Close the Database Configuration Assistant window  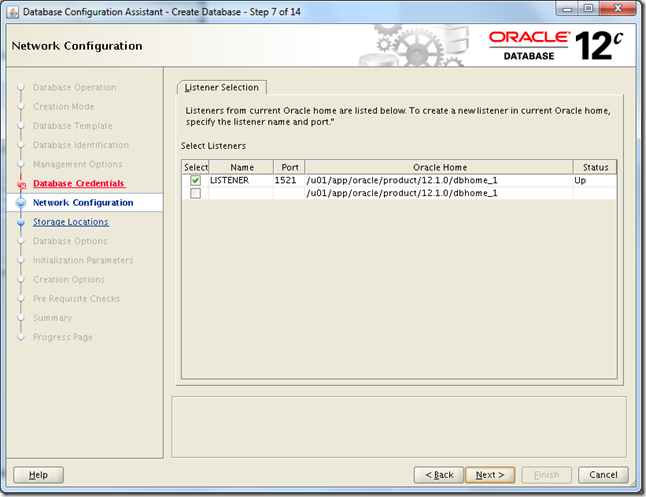pos(618,9)
